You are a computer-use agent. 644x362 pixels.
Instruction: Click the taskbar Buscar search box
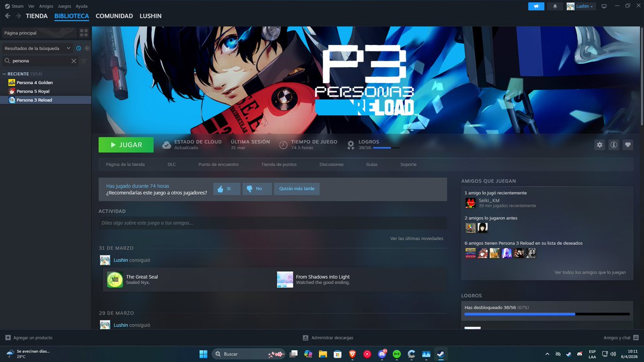248,354
